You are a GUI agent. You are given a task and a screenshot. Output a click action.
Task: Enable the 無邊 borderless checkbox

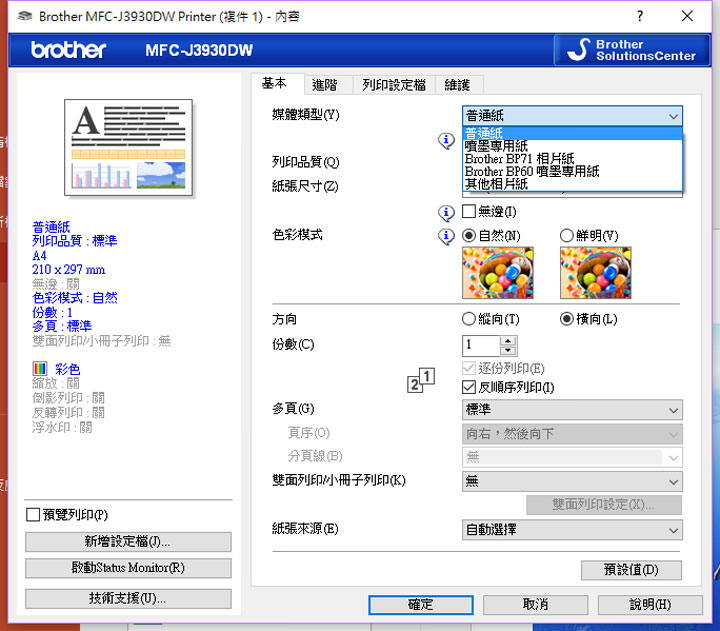[x=469, y=211]
